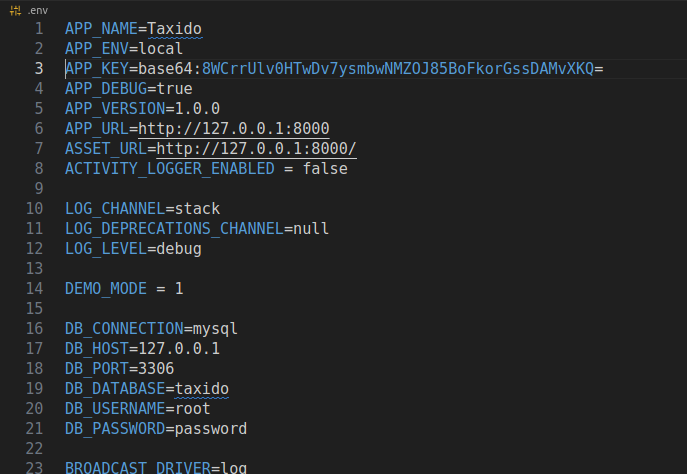687x474 pixels.
Task: Click the stack value of LOG_CHANNEL
Action: coord(197,209)
